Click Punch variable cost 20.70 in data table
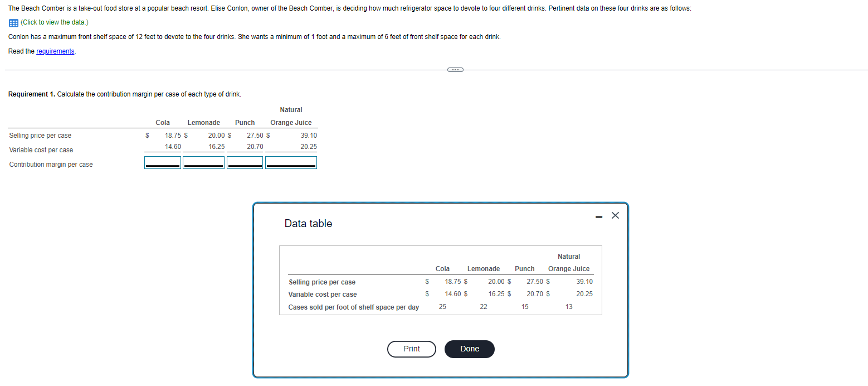Screen dimensions: 868x386 (535, 294)
